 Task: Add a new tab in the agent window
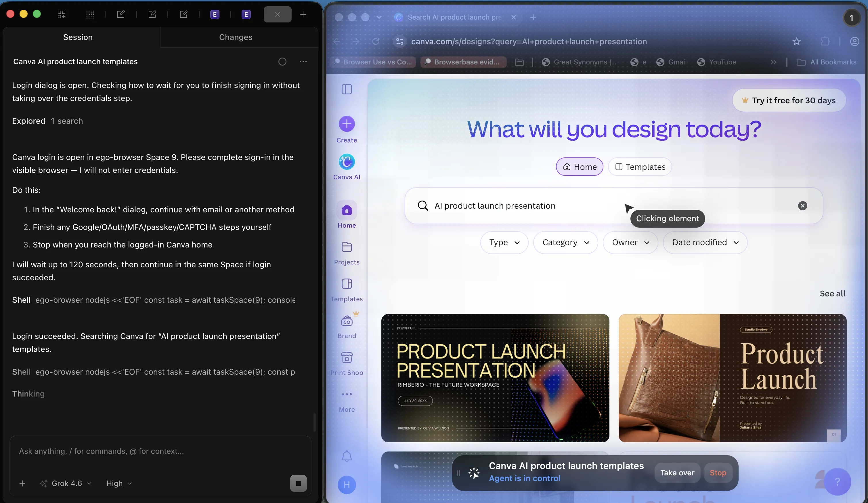[303, 14]
